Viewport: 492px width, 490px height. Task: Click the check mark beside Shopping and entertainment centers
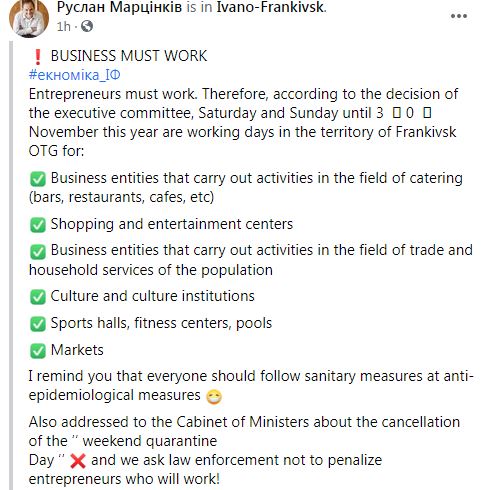tap(38, 225)
